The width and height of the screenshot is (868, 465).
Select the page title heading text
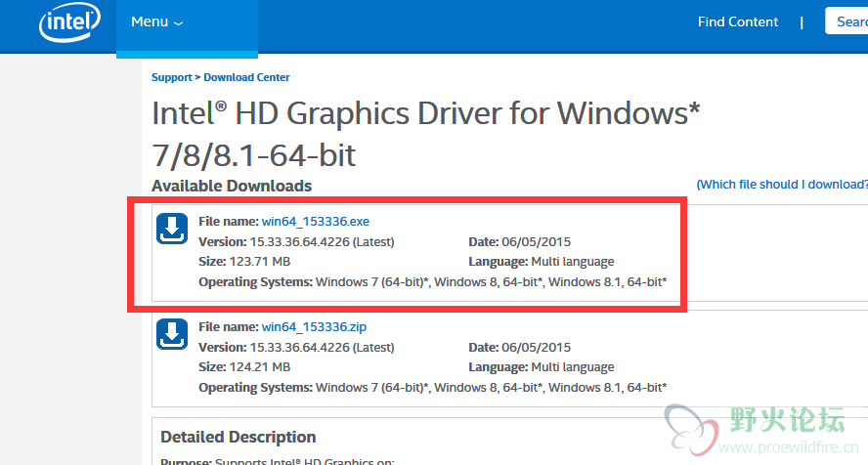[425, 135]
